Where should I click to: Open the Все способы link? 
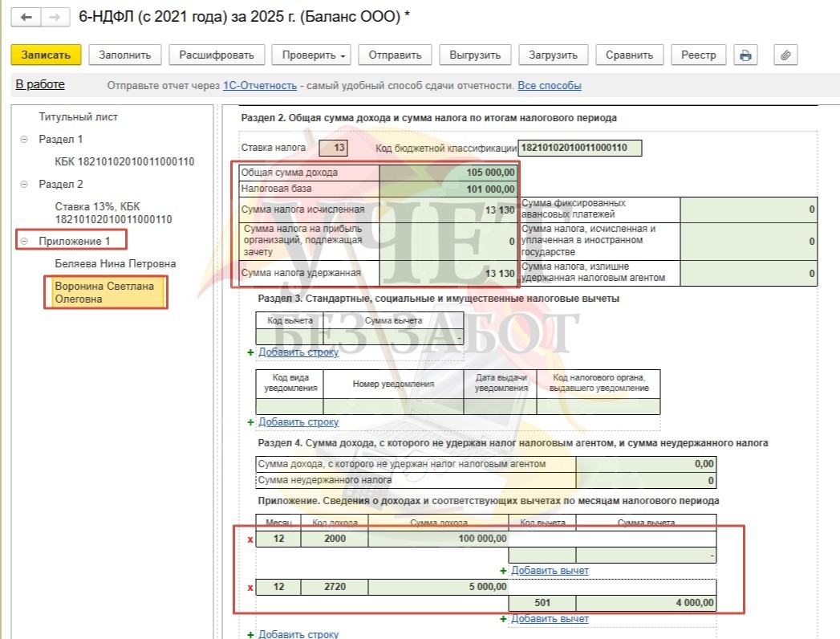click(550, 86)
